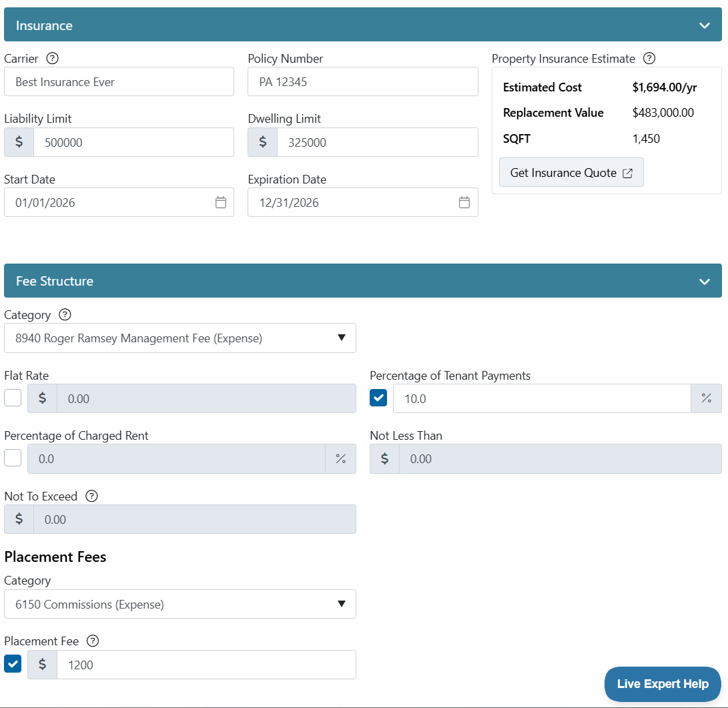The image size is (728, 708).
Task: Click the external link icon on Get Insurance Quote
Action: [x=627, y=173]
